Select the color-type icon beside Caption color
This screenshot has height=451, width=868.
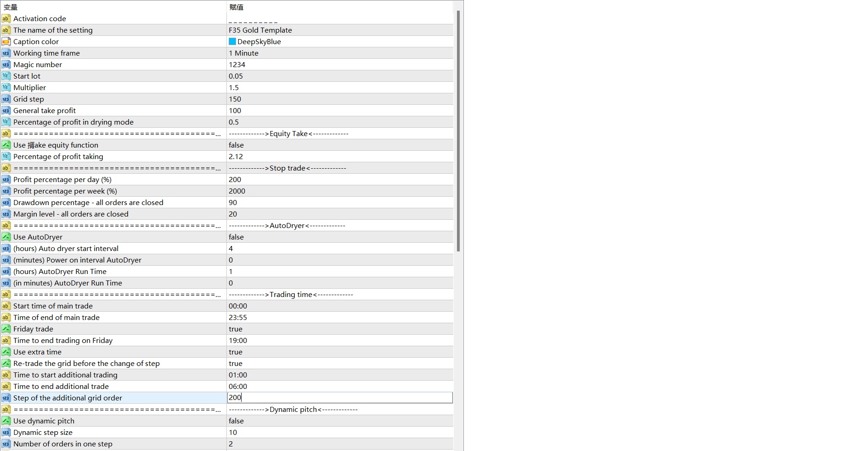(x=6, y=41)
